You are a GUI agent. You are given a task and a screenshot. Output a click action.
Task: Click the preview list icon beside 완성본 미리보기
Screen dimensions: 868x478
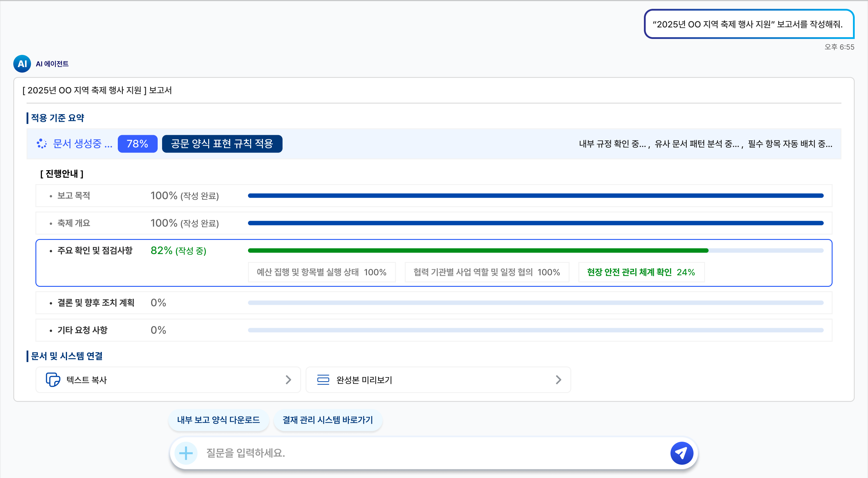click(x=323, y=380)
